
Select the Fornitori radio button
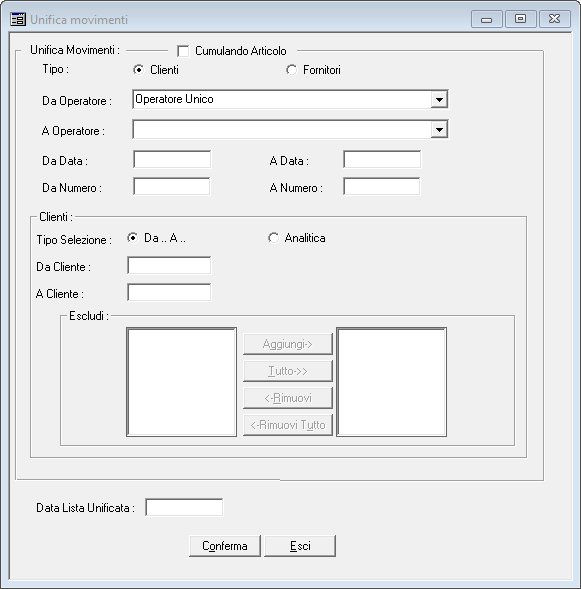tap(291, 70)
